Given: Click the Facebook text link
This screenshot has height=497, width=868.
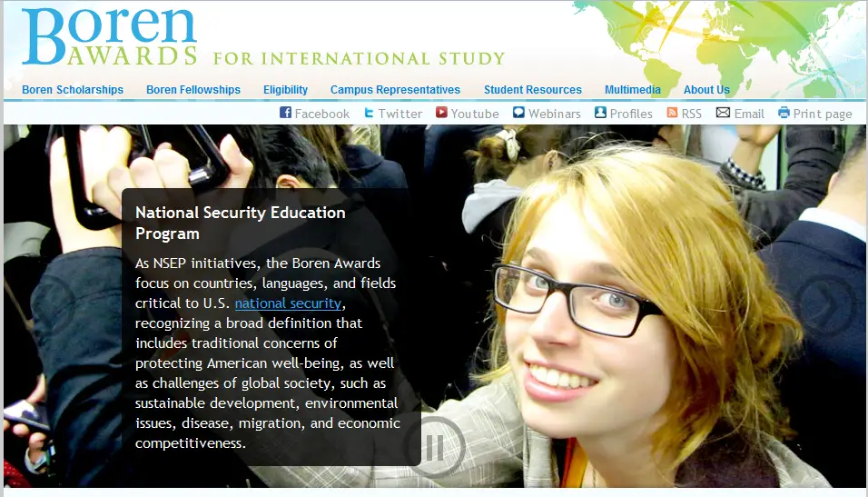Looking at the screenshot, I should pos(321,114).
